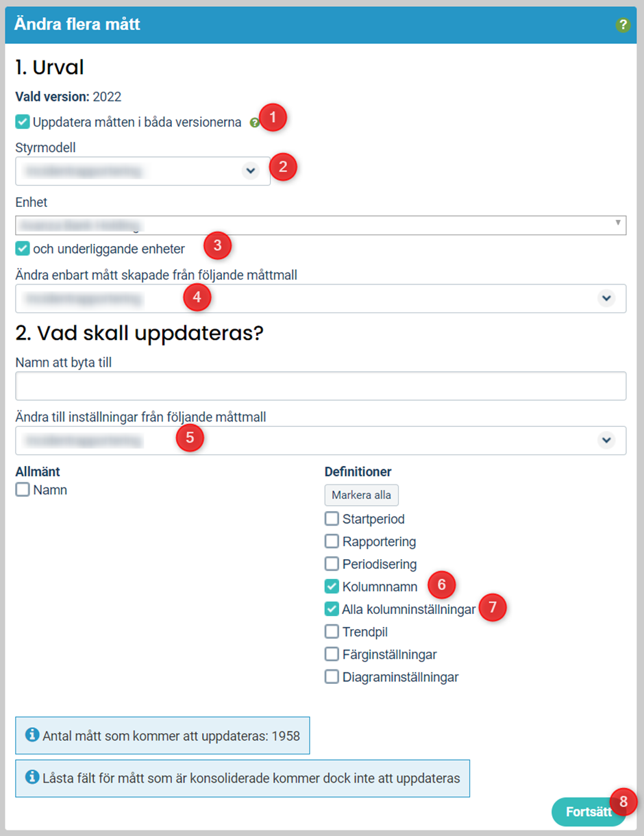Click the Markera alla button
The image size is (644, 836).
361,495
